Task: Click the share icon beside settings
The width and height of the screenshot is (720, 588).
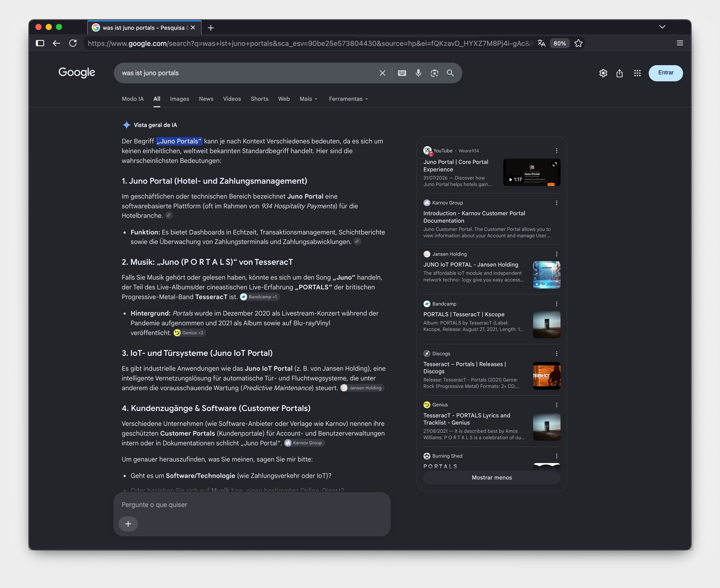Action: 619,73
